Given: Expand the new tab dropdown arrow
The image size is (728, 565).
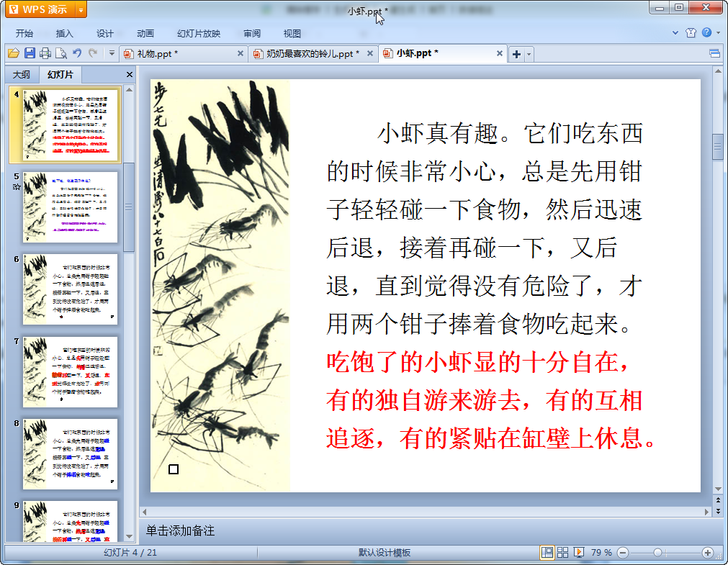Looking at the screenshot, I should (x=529, y=54).
